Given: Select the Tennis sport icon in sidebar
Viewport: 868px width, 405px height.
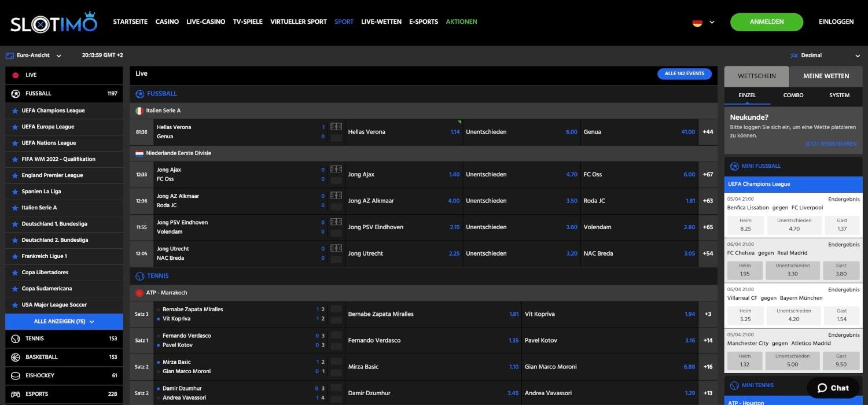Looking at the screenshot, I should click(16, 338).
